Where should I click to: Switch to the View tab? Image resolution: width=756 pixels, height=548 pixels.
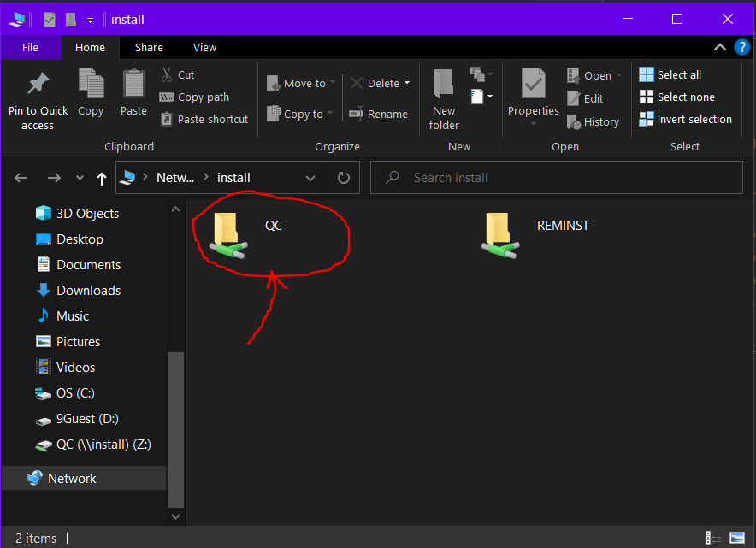coord(204,48)
